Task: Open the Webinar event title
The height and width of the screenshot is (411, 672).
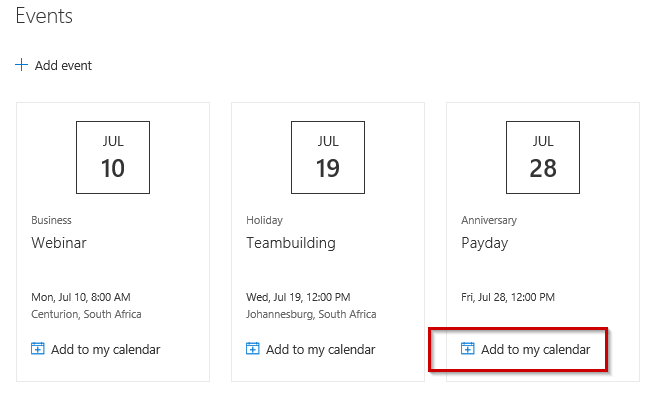Action: point(61,243)
